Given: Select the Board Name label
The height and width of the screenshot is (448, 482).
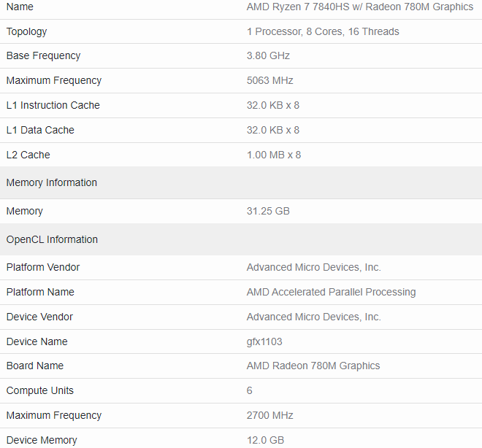Looking at the screenshot, I should click(x=34, y=366).
